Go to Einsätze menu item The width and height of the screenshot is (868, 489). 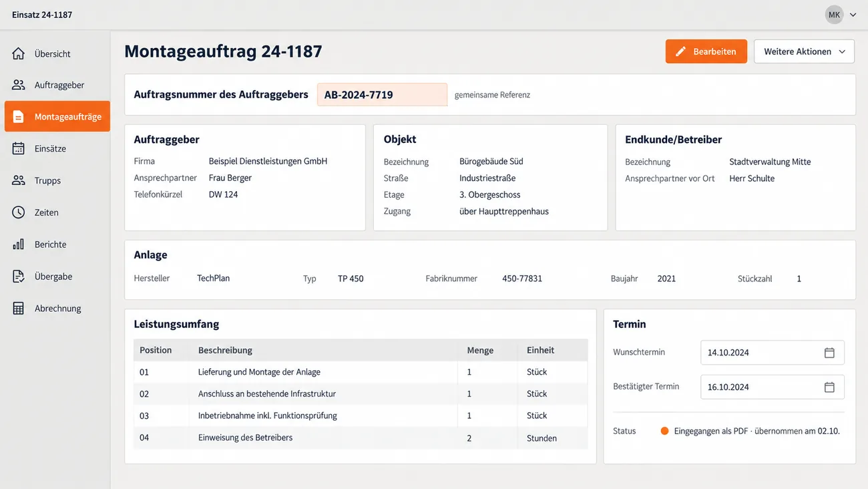point(57,148)
